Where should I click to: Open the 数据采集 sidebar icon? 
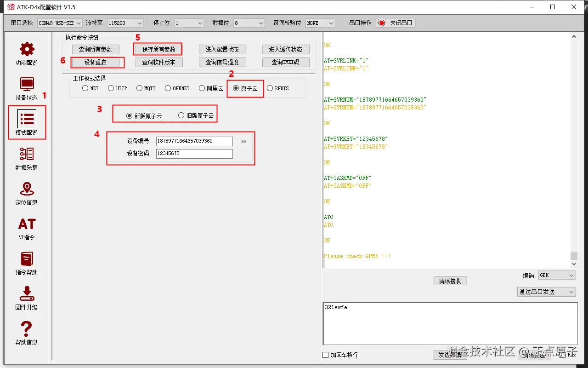point(27,154)
